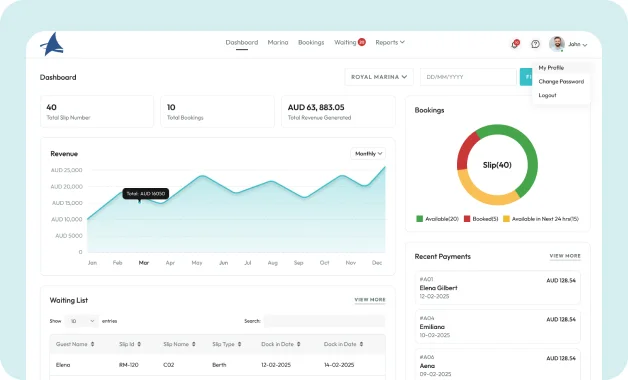Click the 14-02-2025 date cell
The height and width of the screenshot is (380, 628).
339,365
